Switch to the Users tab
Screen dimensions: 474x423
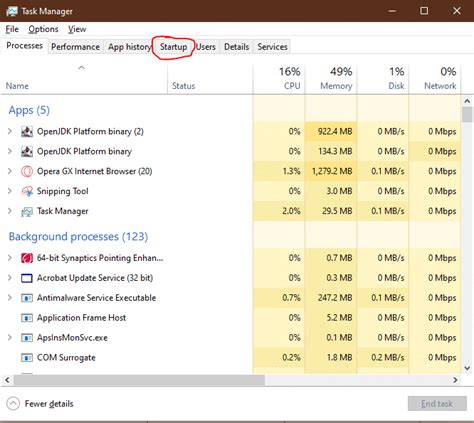coord(206,47)
